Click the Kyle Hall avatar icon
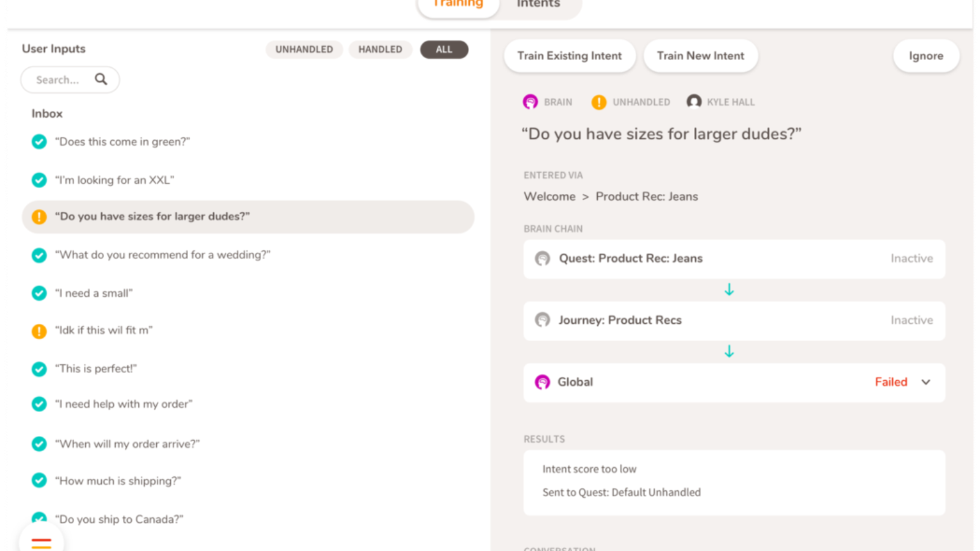The width and height of the screenshot is (980, 551). (x=693, y=102)
